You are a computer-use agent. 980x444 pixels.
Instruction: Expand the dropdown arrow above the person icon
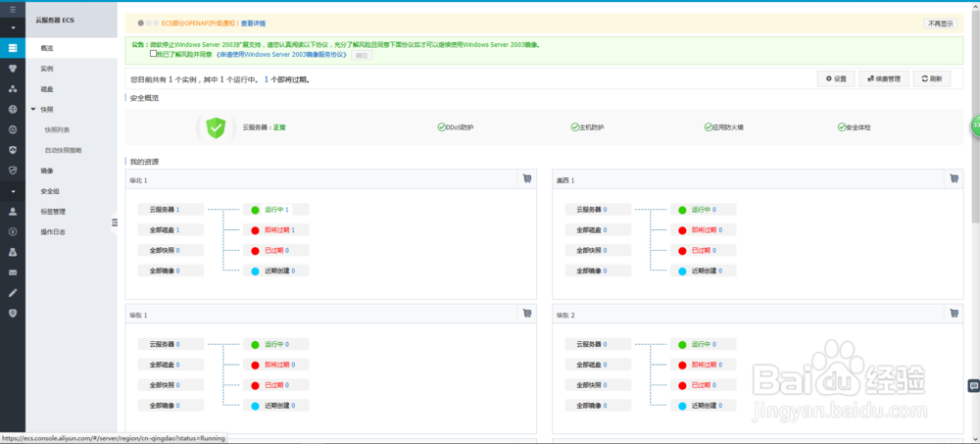pyautogui.click(x=13, y=191)
